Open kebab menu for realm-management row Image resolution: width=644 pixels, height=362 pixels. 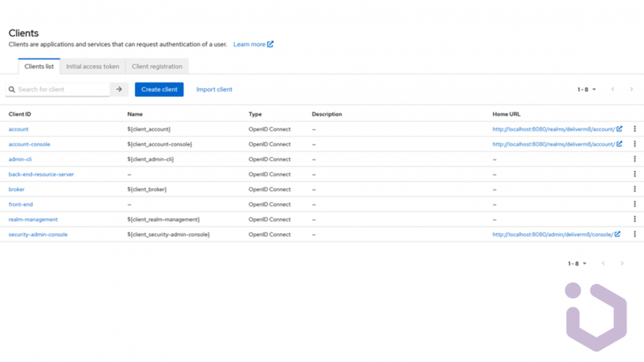point(635,219)
